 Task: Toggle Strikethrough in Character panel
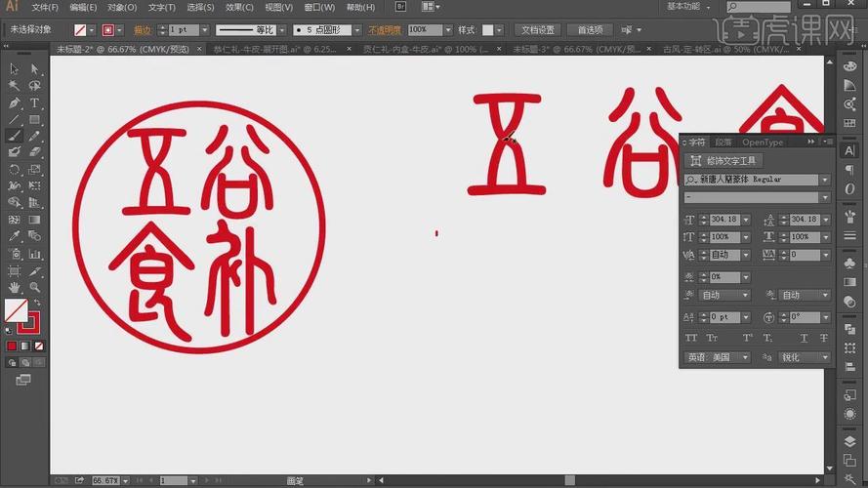click(824, 338)
